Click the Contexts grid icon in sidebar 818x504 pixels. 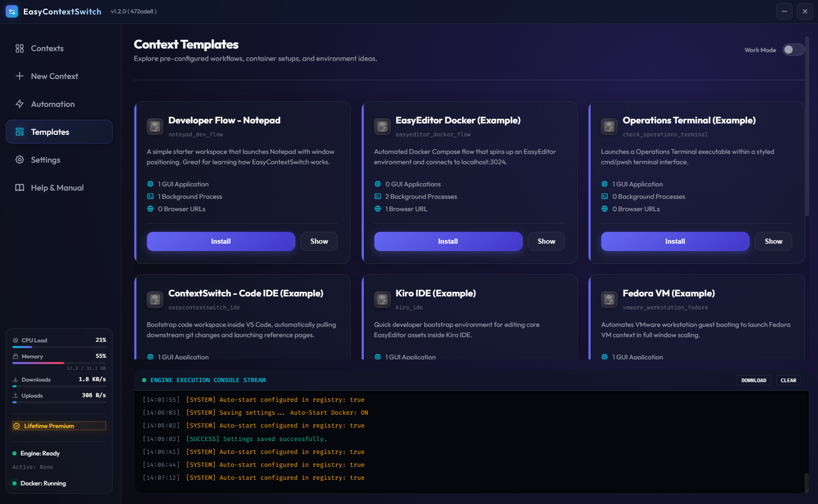tap(20, 49)
